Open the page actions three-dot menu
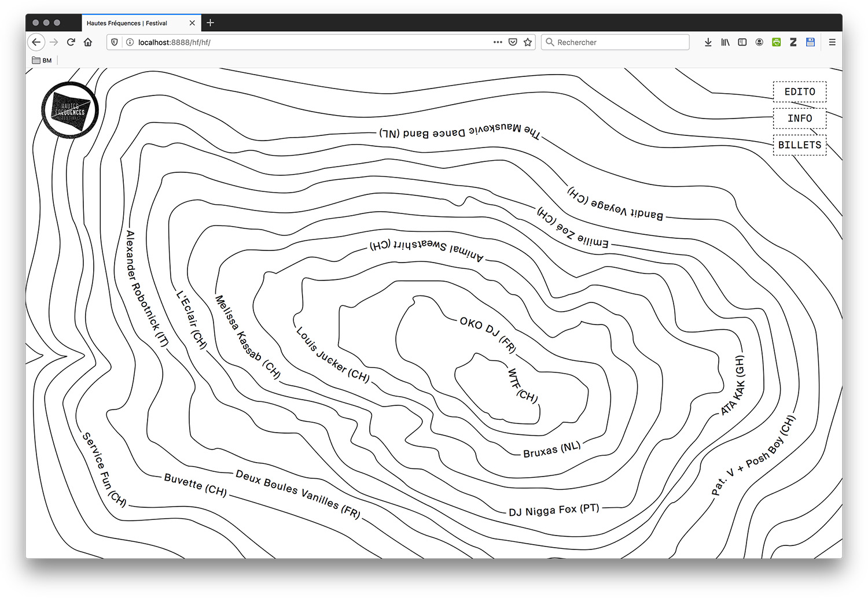868x598 pixels. click(x=498, y=42)
